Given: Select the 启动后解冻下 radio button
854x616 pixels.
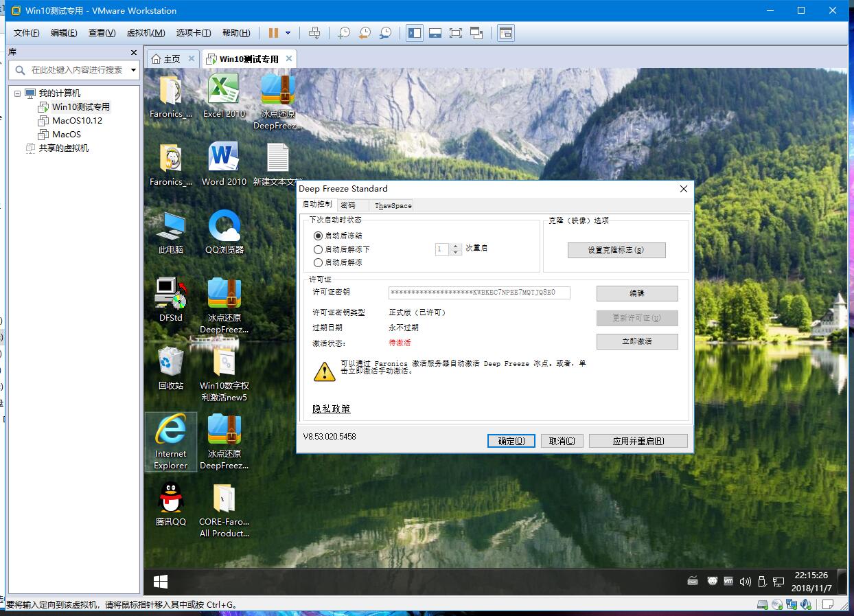Looking at the screenshot, I should (318, 249).
